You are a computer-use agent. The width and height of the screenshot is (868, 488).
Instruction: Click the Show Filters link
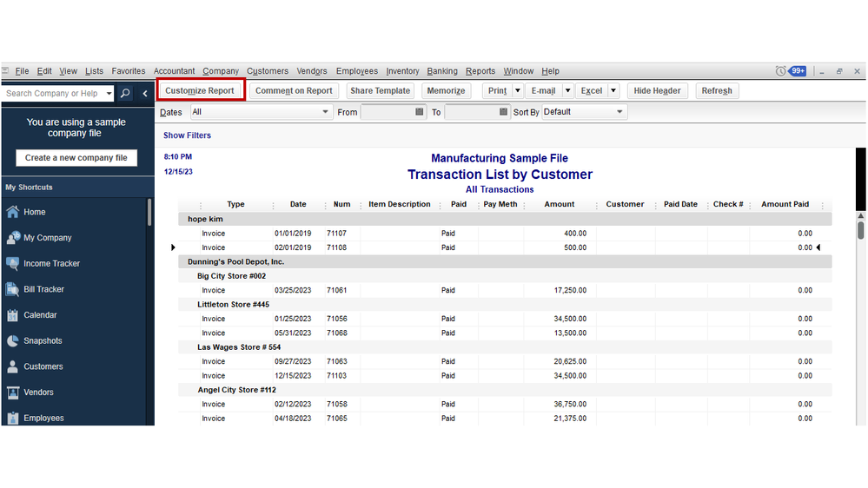point(187,135)
